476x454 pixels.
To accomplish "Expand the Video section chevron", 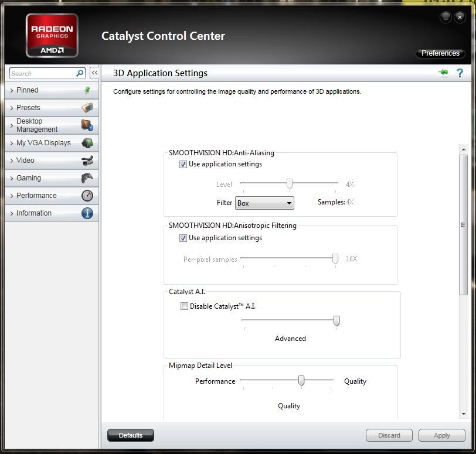I will pos(12,161).
